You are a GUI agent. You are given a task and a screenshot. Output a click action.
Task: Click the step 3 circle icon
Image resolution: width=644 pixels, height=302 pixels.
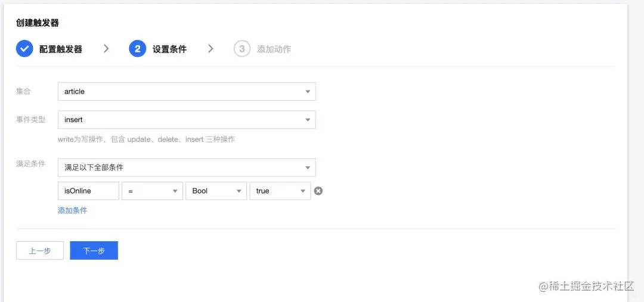coord(242,49)
